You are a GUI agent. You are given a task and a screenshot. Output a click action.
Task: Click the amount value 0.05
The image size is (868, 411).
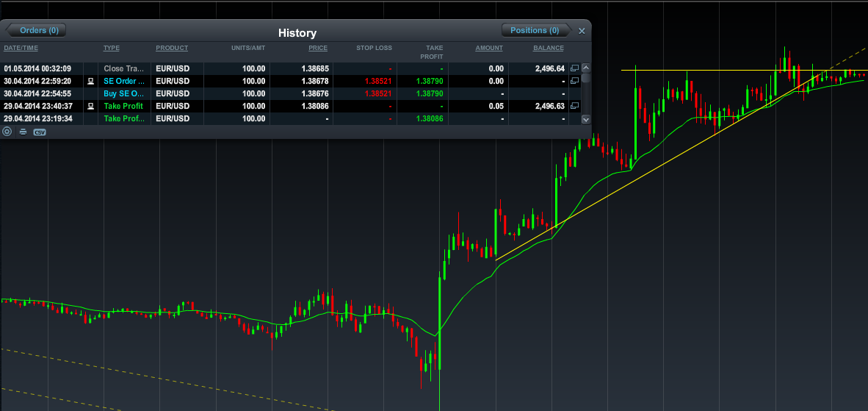pos(496,106)
